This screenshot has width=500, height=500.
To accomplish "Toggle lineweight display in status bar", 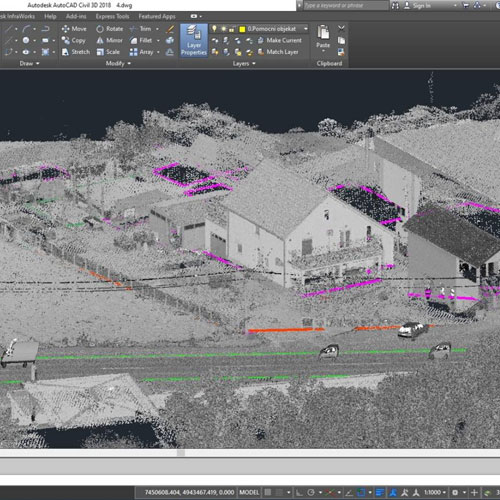I will coord(379,492).
